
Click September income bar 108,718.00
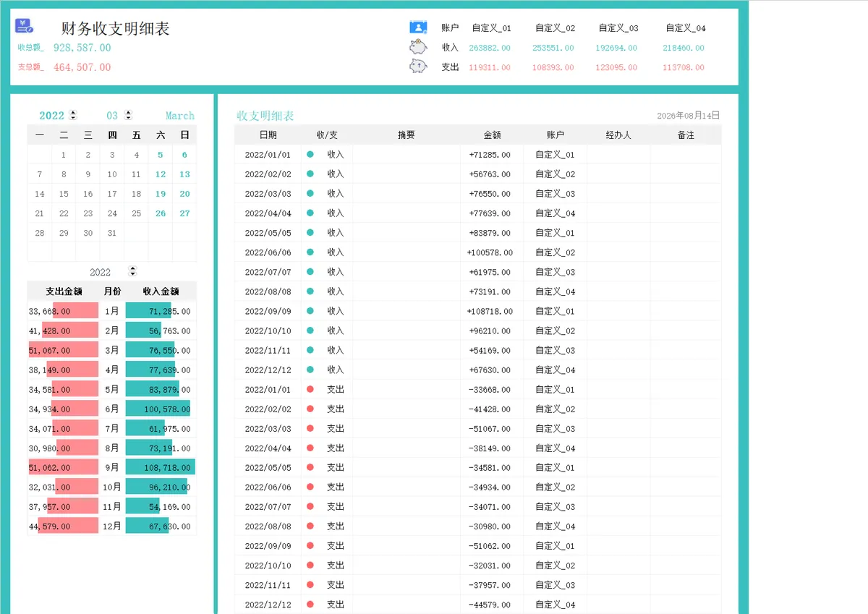point(161,467)
